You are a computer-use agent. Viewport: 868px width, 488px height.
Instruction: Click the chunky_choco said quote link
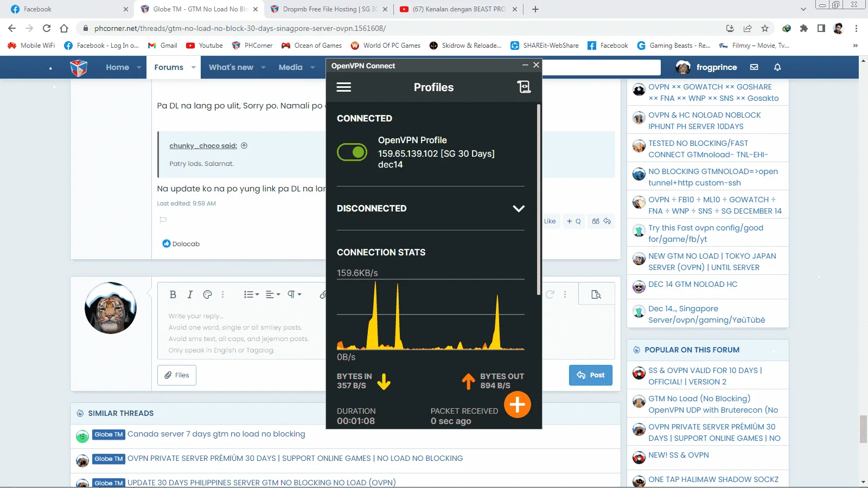pos(203,146)
